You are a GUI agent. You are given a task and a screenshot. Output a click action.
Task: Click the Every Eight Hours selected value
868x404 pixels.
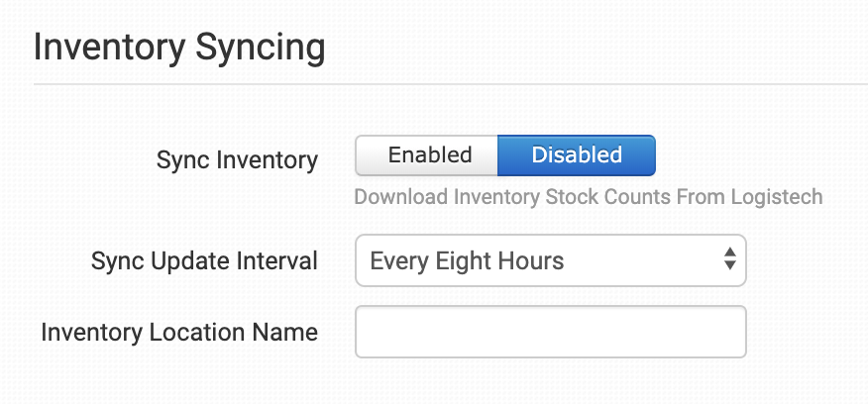467,261
